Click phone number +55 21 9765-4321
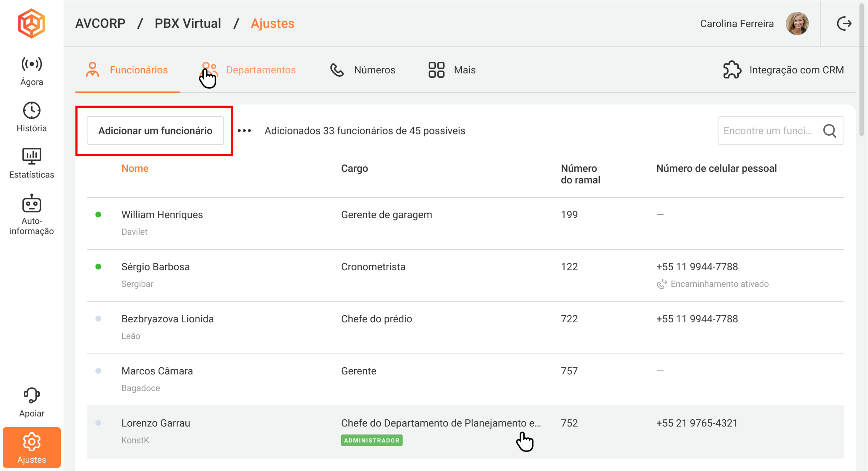868x471 pixels. click(x=697, y=423)
